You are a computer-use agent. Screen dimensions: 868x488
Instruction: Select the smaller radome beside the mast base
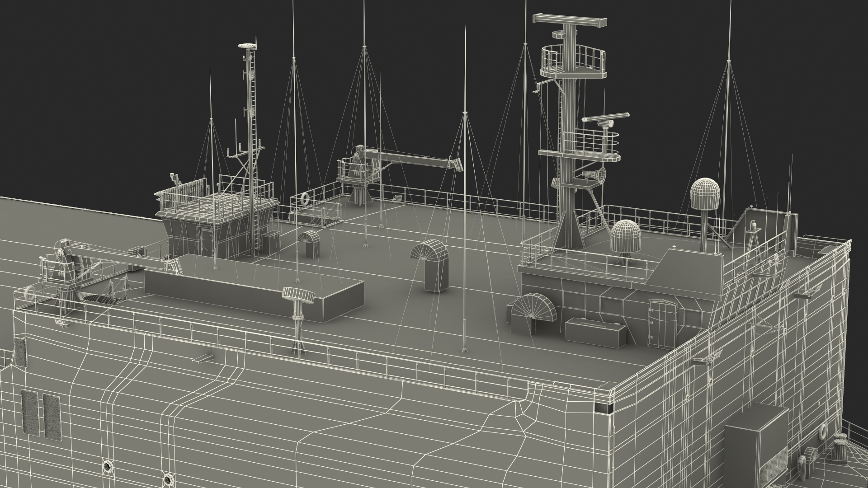[x=627, y=236]
